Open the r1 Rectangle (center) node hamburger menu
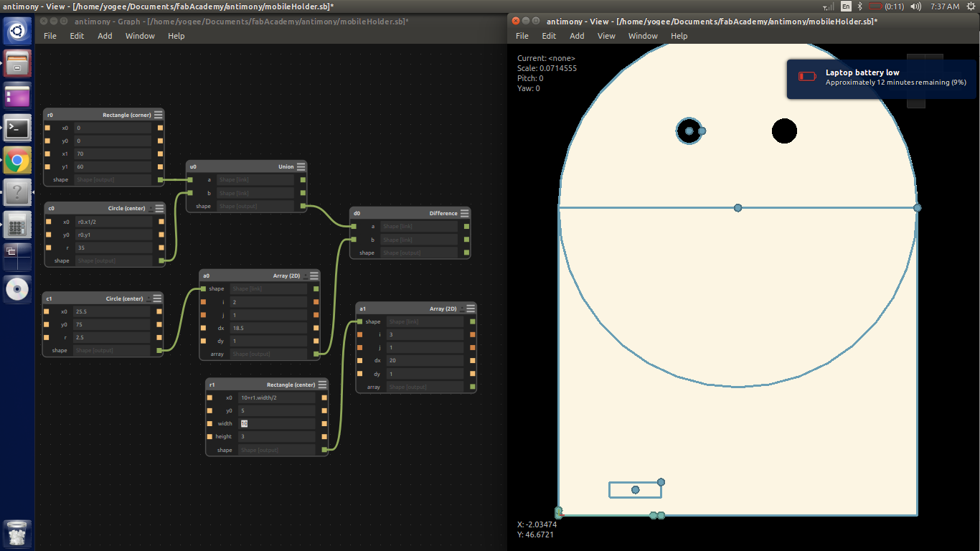The width and height of the screenshot is (980, 551). click(x=322, y=385)
